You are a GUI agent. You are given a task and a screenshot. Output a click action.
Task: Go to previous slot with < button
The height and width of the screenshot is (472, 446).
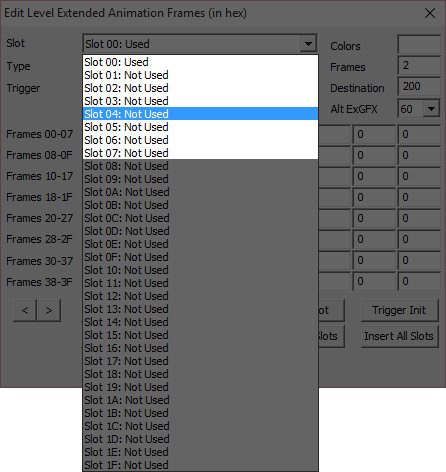25,310
